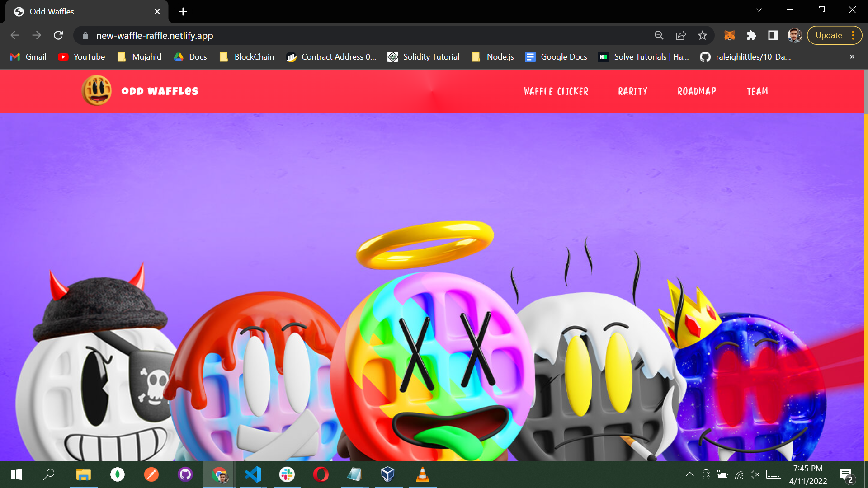This screenshot has width=868, height=488.
Task: Open Visual Studio Code from taskbar
Action: click(x=253, y=474)
